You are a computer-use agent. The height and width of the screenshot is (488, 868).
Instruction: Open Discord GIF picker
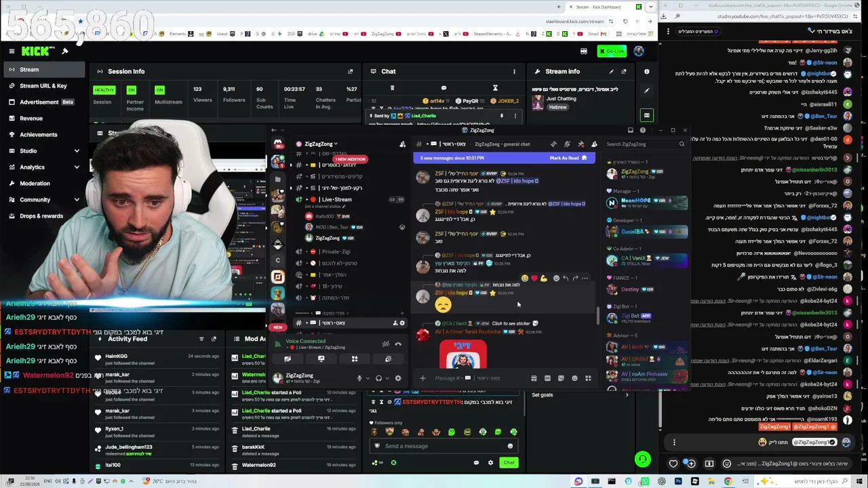click(547, 378)
